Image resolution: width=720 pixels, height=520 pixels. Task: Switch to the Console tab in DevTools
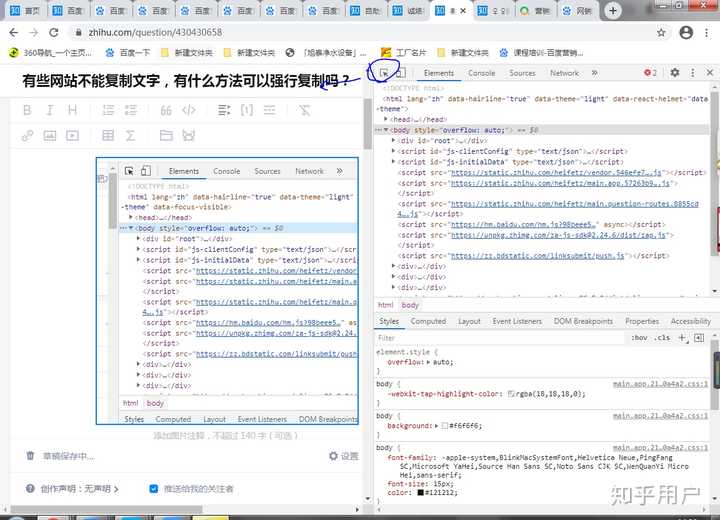(x=482, y=73)
